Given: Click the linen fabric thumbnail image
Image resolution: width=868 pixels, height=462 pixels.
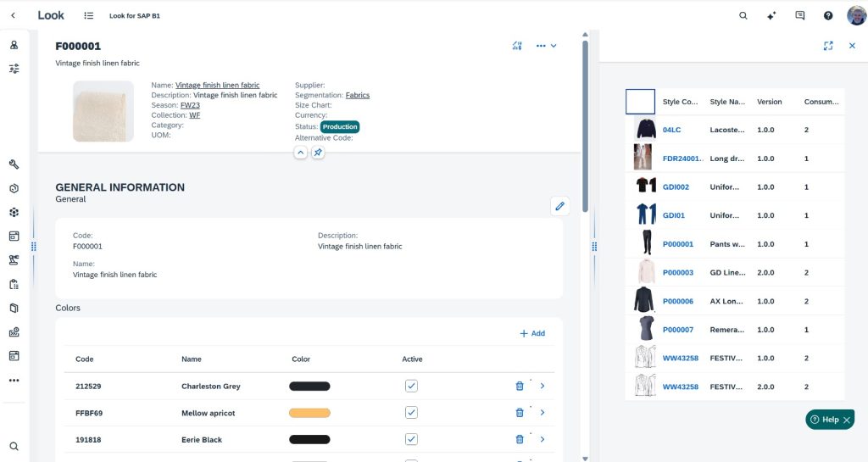Looking at the screenshot, I should (103, 111).
